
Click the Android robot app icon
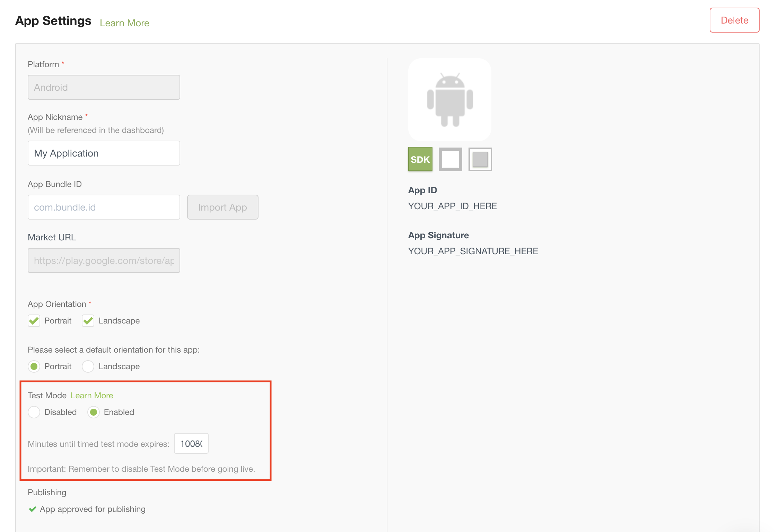coord(449,100)
